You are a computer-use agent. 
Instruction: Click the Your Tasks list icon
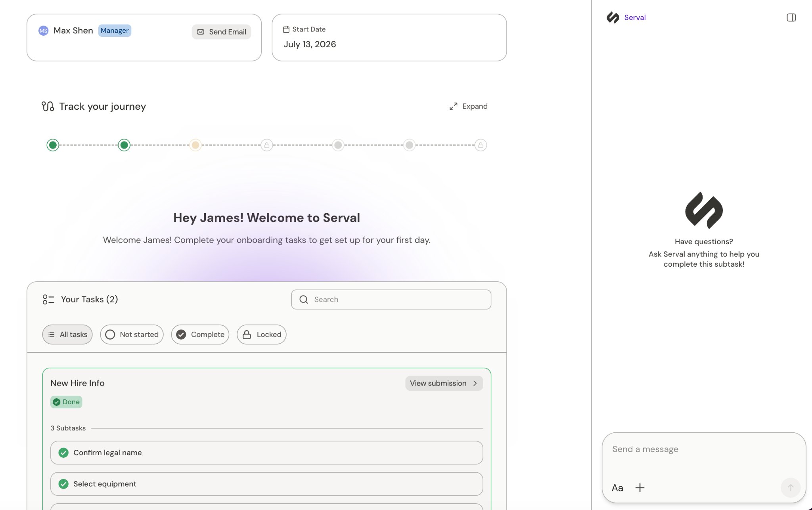tap(48, 300)
